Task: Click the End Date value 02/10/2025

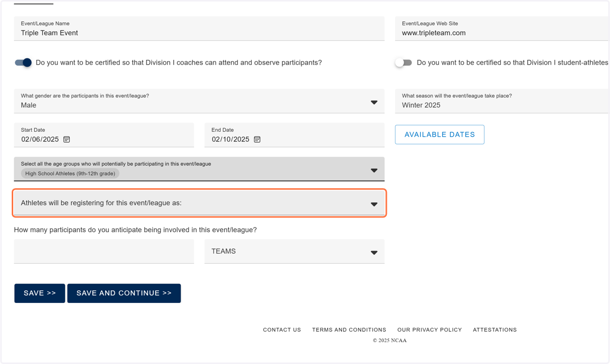Action: coord(231,139)
